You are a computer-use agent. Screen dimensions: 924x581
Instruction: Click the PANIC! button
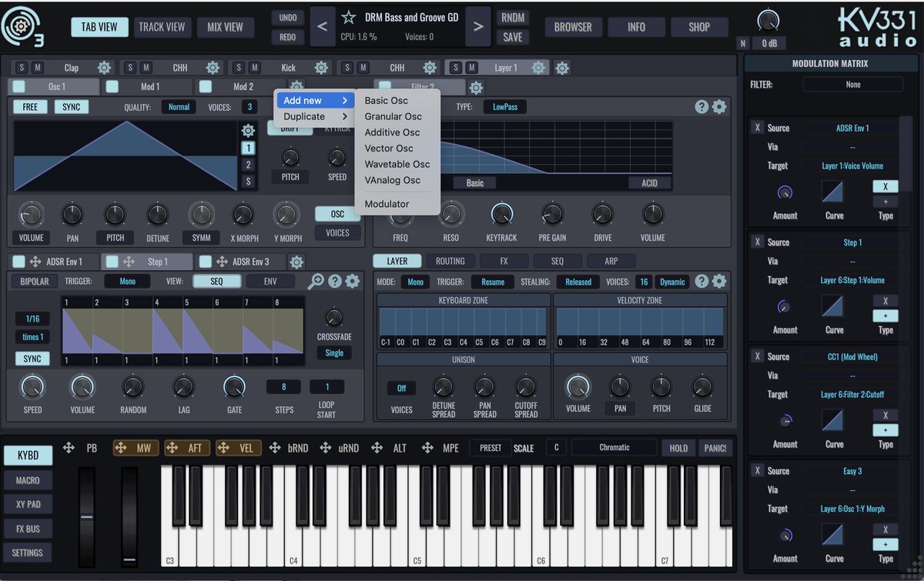pos(715,447)
